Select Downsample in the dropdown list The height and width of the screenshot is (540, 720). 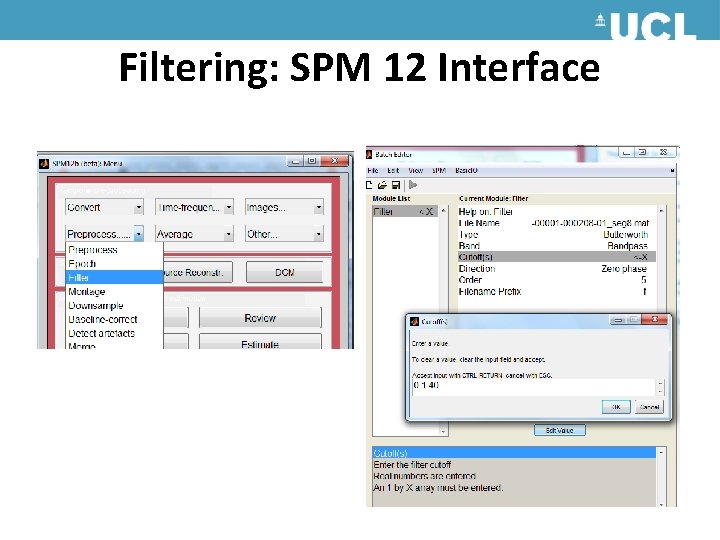click(114, 305)
